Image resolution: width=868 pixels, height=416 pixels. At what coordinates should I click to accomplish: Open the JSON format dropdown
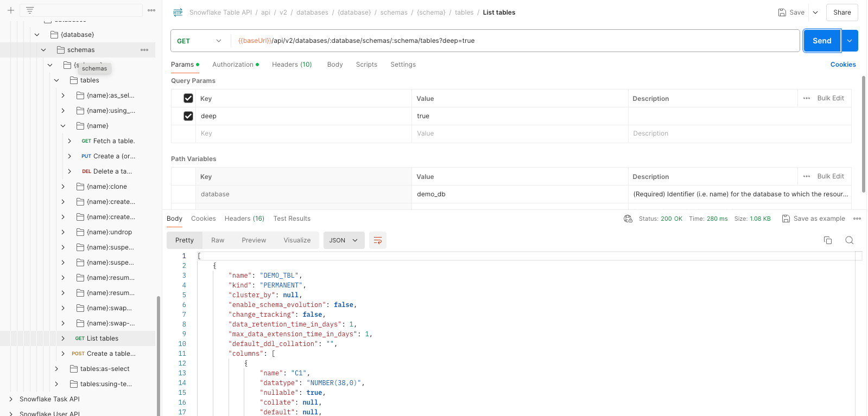coord(344,240)
